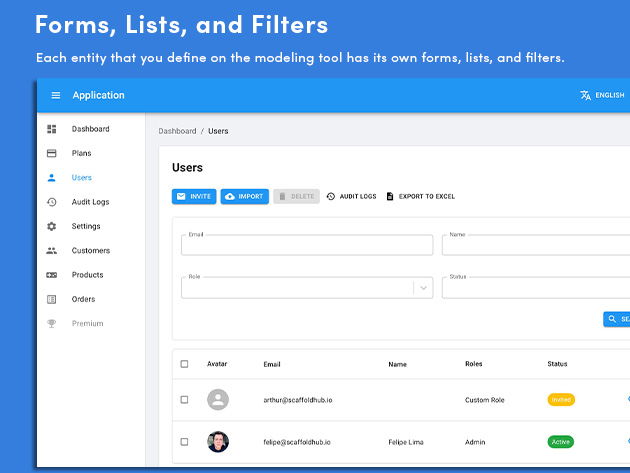Viewport: 630px width, 473px height.
Task: Click the language translate icon
Action: (x=585, y=95)
